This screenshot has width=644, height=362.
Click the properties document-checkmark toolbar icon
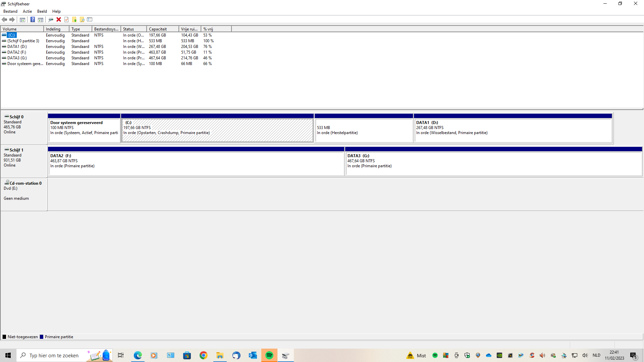(66, 19)
